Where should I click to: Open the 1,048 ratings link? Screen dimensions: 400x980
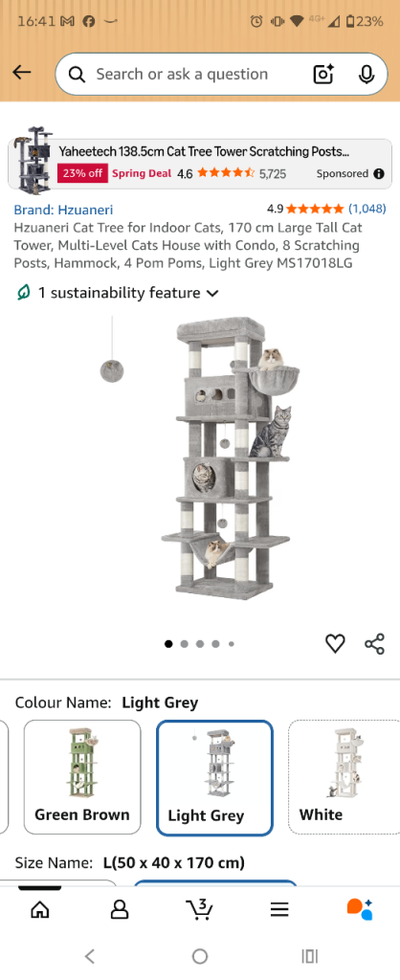367,209
